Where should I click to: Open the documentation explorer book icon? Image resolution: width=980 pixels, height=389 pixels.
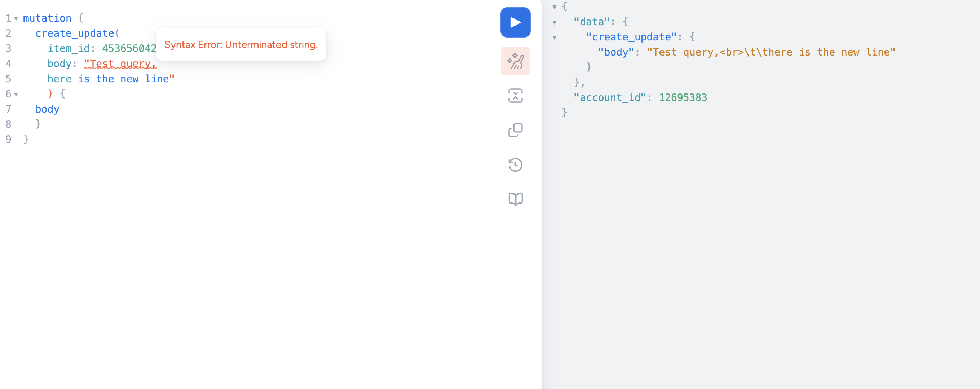[515, 199]
